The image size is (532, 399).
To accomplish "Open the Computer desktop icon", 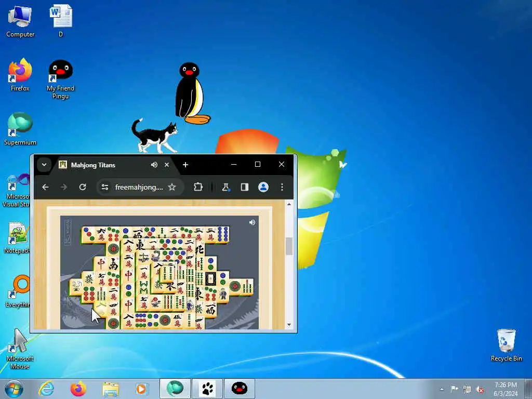I will pos(20,21).
